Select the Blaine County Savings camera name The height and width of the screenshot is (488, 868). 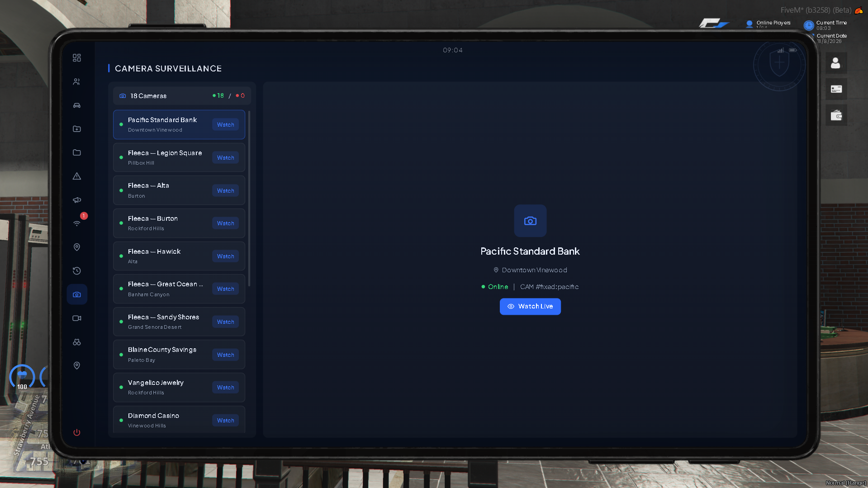pos(162,350)
